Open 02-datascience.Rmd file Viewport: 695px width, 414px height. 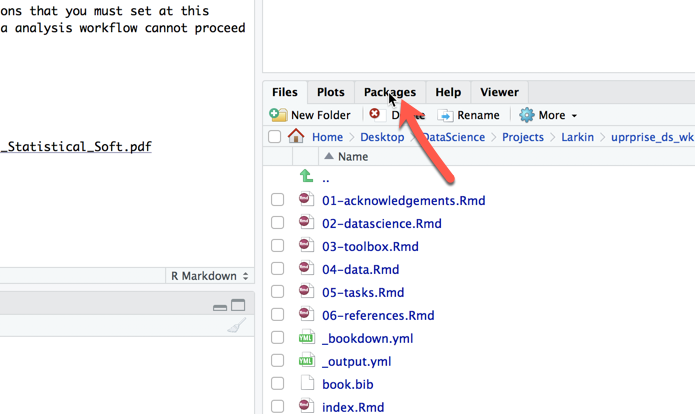382,223
